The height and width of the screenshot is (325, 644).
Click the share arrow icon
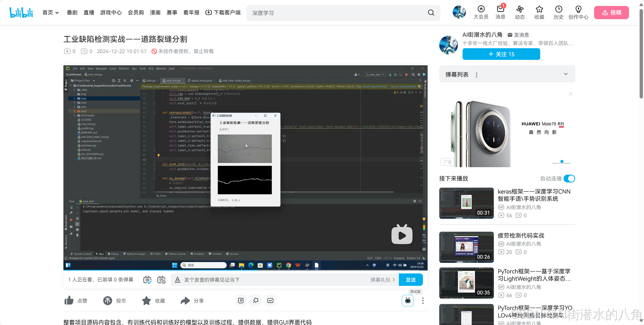(185, 300)
